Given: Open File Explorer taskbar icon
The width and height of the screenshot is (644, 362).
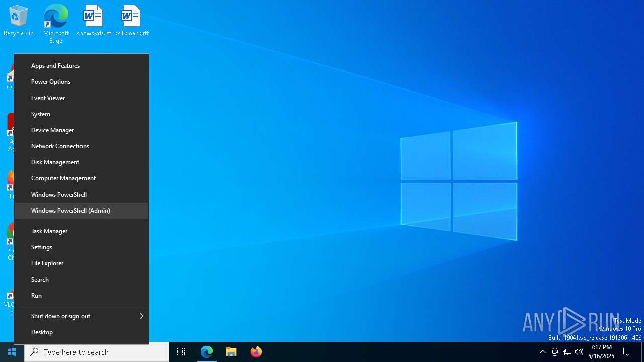Looking at the screenshot, I should [x=231, y=352].
